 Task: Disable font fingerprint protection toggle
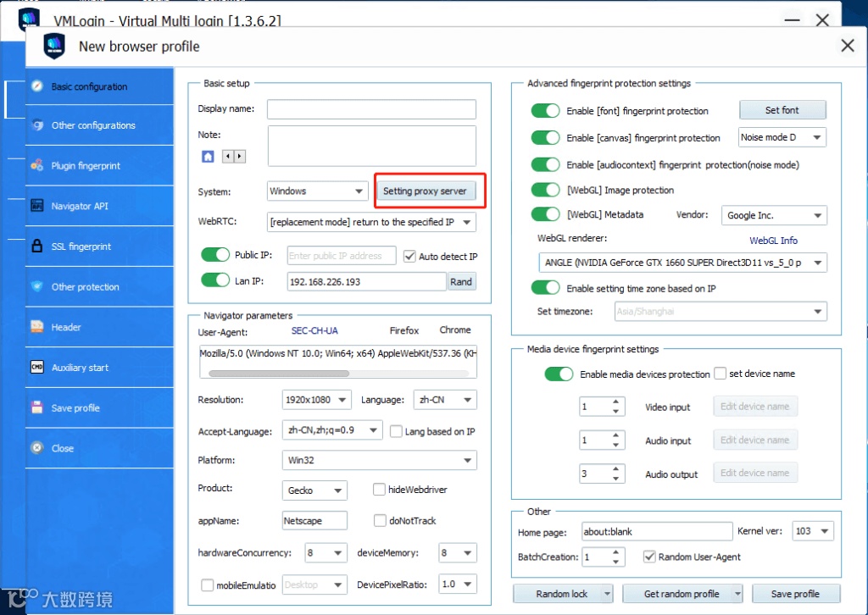pos(545,111)
